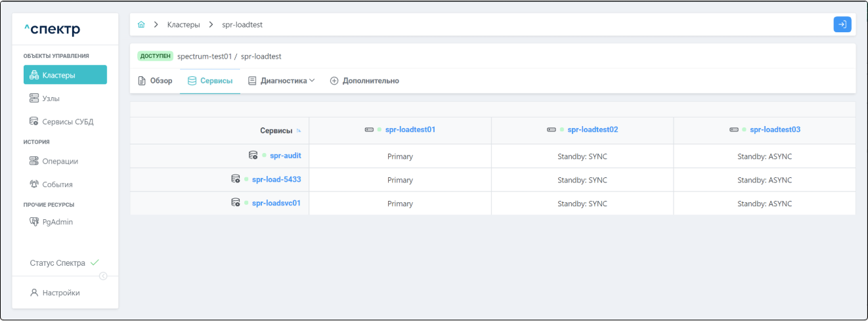Click the logout icon button top right
This screenshot has width=868, height=321.
coord(842,24)
